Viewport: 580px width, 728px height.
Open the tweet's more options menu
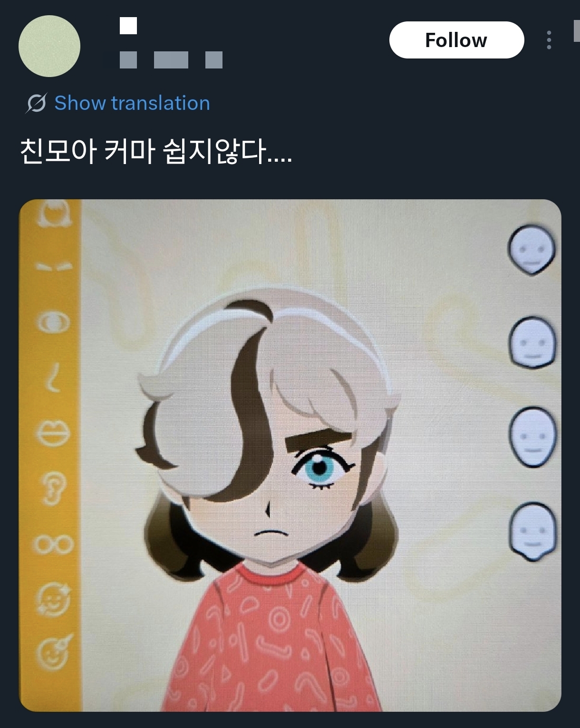coord(549,40)
